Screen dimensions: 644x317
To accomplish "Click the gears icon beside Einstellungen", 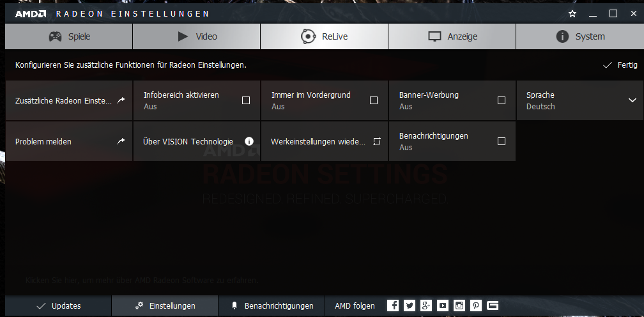I will 140,305.
